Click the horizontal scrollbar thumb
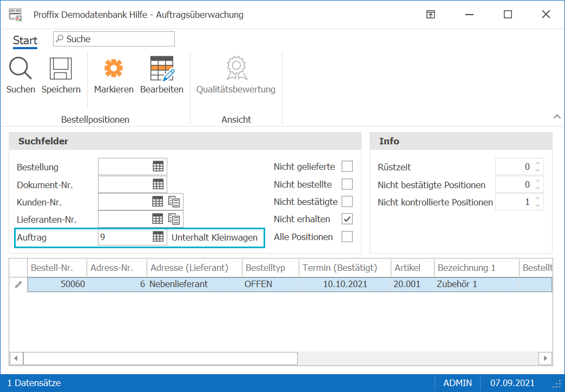This screenshot has height=392, width=565. tap(160, 358)
